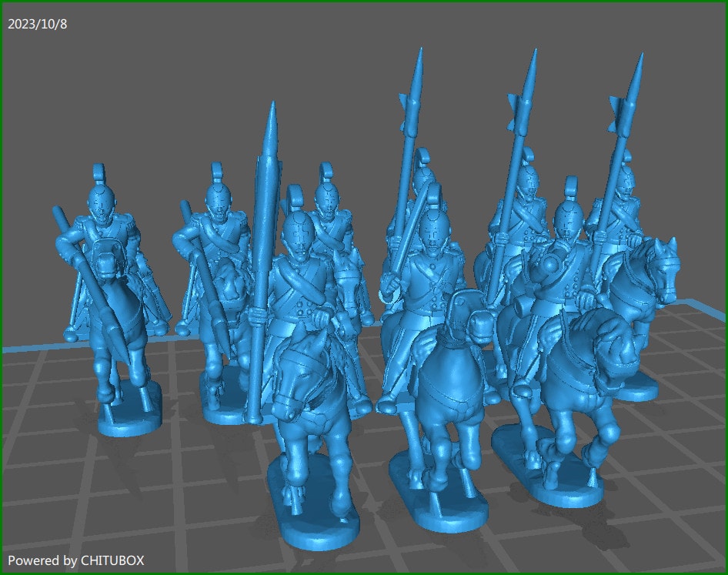Image resolution: width=728 pixels, height=575 pixels.
Task: Click the green frame border at the top
Action: [x=364, y=3]
